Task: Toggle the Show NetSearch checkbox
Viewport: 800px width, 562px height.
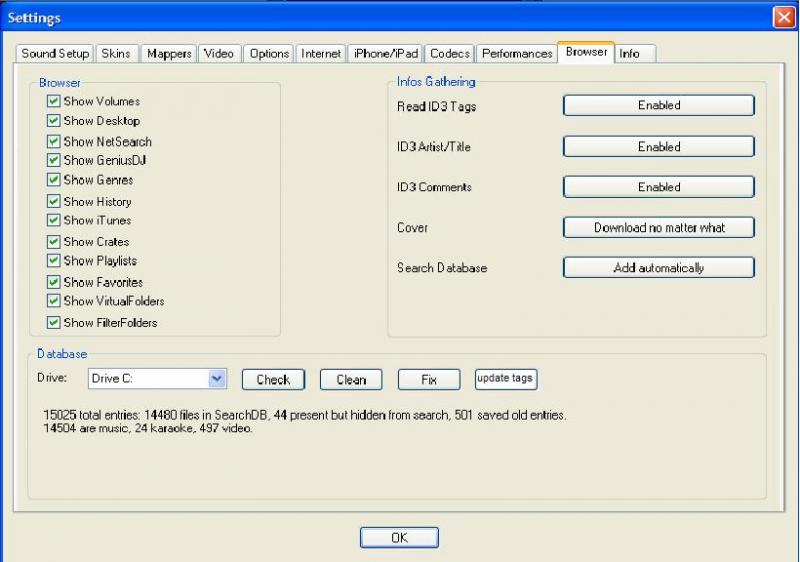Action: click(54, 142)
